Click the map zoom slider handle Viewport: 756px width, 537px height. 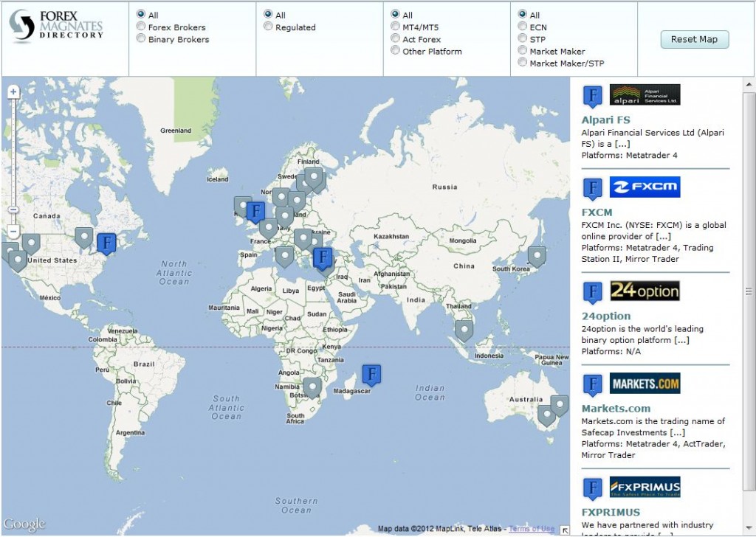(x=13, y=210)
